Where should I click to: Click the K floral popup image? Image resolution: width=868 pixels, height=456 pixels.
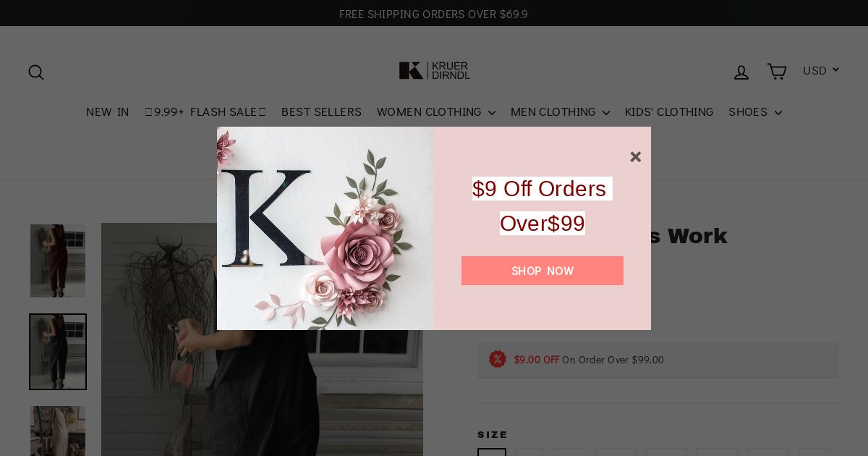(x=325, y=229)
